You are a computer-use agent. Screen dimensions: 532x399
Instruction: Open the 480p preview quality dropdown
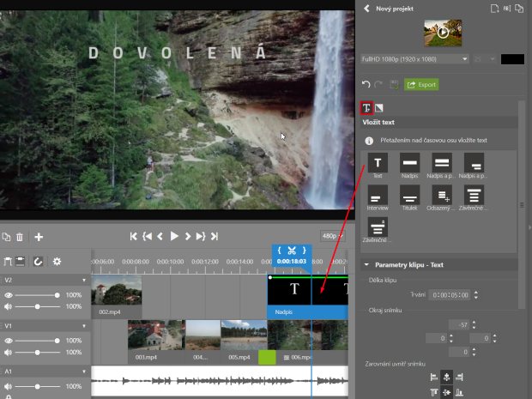click(331, 236)
